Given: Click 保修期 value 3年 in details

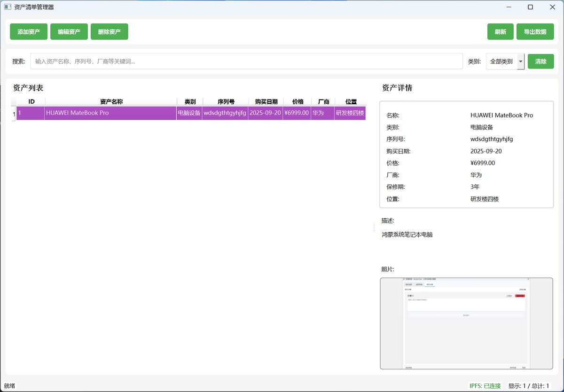Looking at the screenshot, I should pos(475,187).
